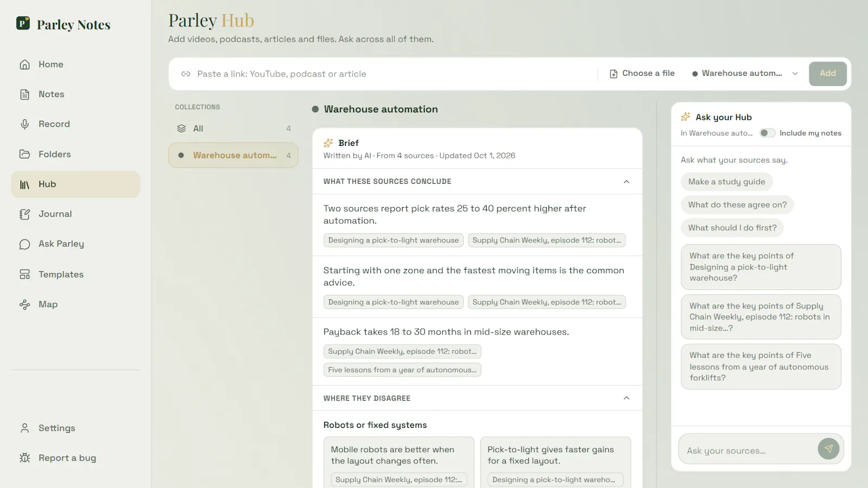Click the Settings person icon

coord(24,428)
